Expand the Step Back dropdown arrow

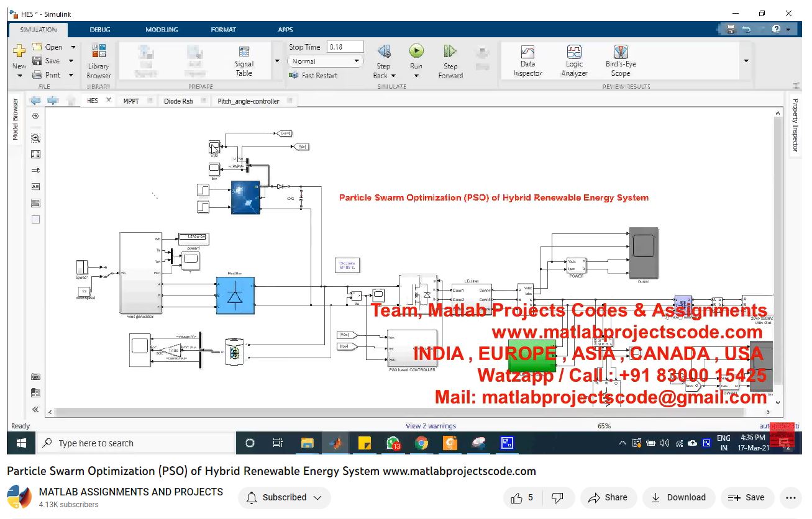393,76
